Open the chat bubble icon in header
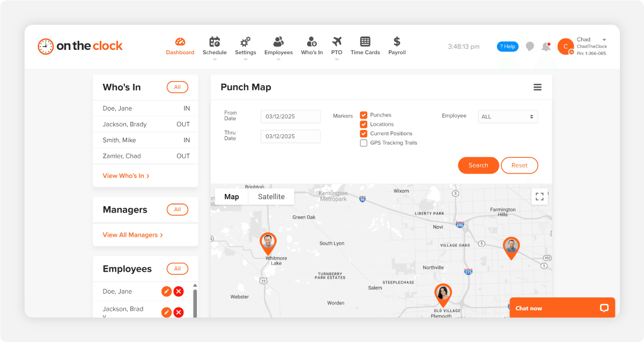This screenshot has width=644, height=342. pyautogui.click(x=530, y=47)
